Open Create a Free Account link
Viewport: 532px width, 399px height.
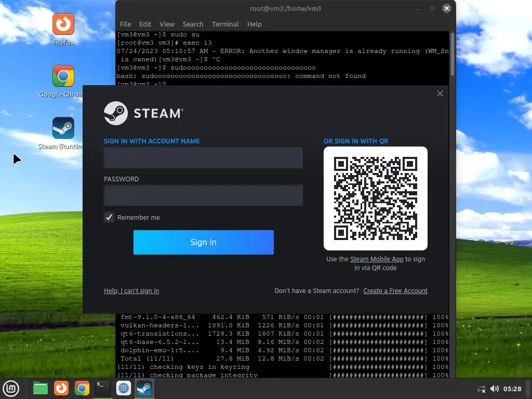[395, 291]
